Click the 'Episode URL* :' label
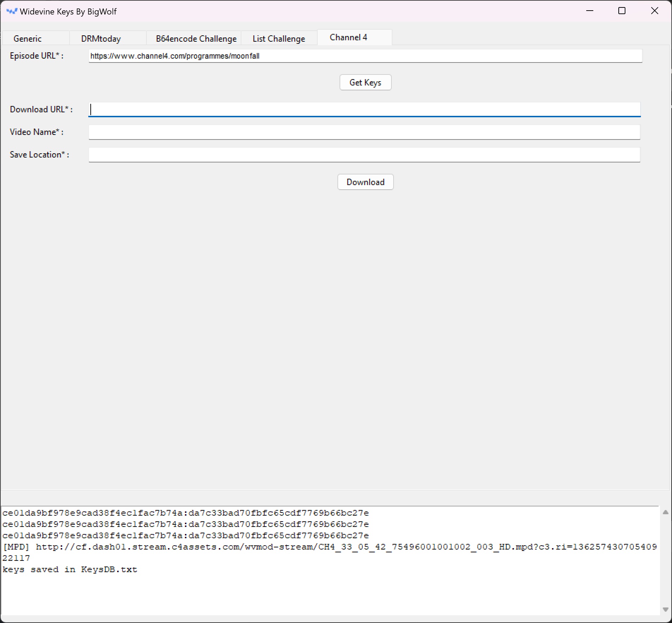 [x=37, y=56]
